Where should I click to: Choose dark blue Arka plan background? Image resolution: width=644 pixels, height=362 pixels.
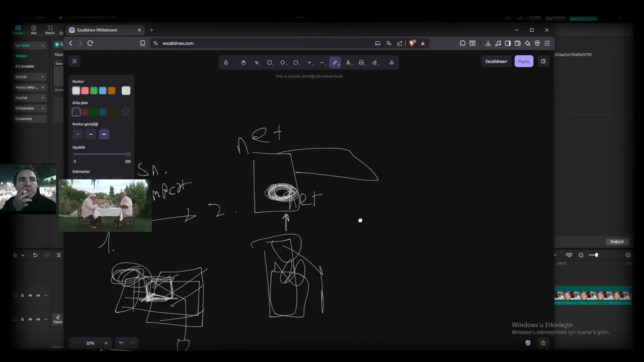tap(103, 112)
